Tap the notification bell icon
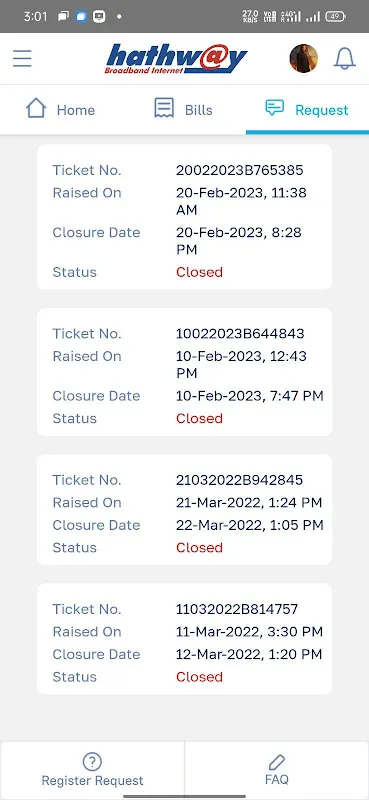The height and width of the screenshot is (800, 369). point(345,59)
